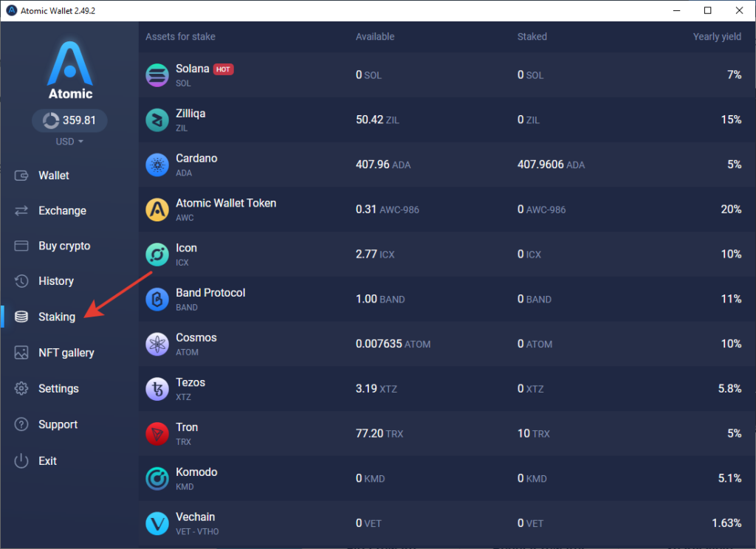Select the Vechain name text
This screenshot has width=756, height=549.
pyautogui.click(x=195, y=517)
